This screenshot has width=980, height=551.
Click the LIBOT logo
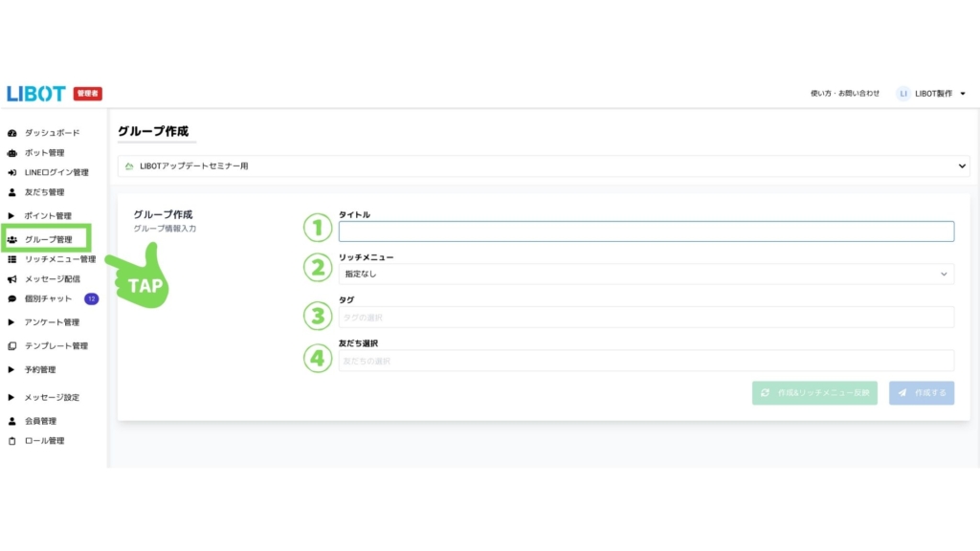click(x=35, y=94)
